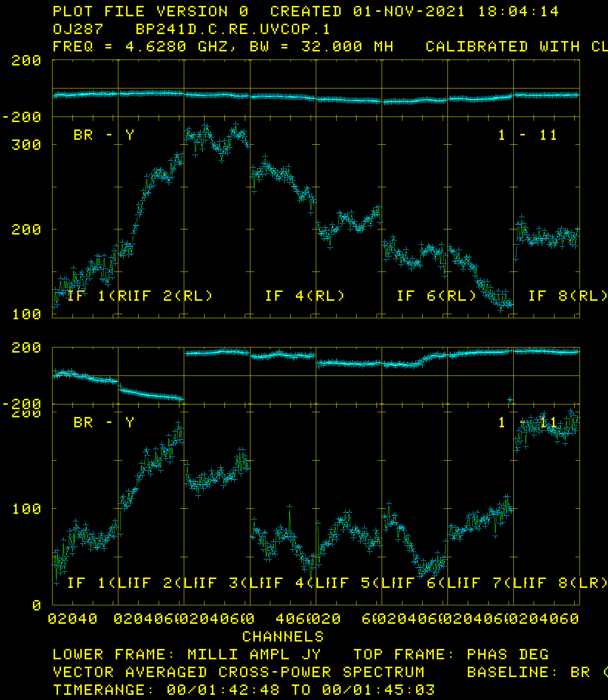Screen dimensions: 608x700
Task: Click the IF 8(LR) label in lower panel
Action: click(568, 583)
